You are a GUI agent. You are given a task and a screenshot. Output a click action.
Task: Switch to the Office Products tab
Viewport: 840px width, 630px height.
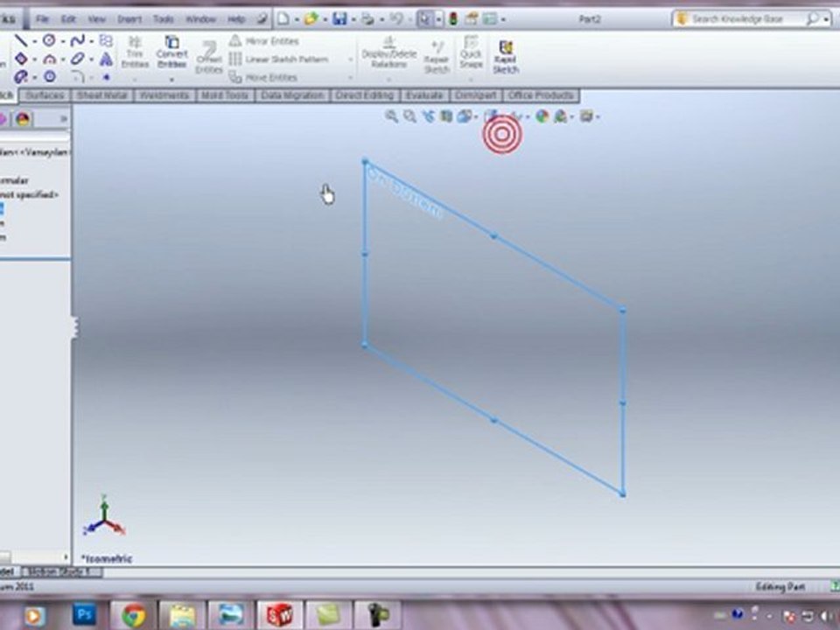pos(541,96)
